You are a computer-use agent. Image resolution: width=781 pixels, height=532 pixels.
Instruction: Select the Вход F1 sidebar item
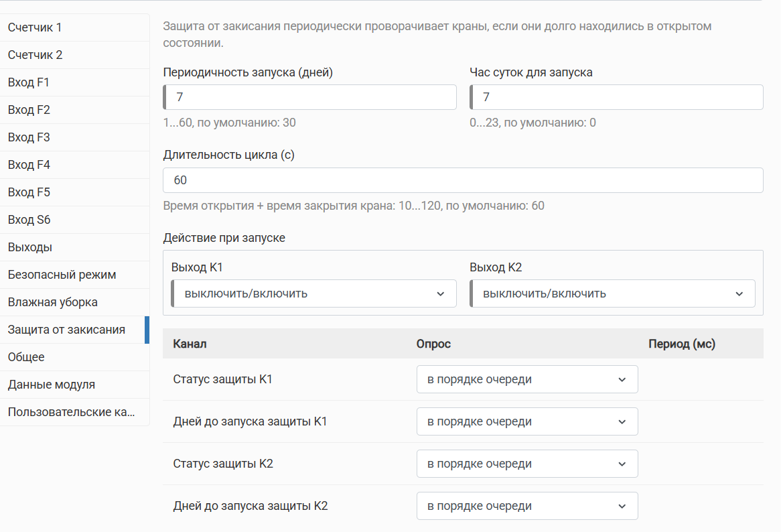(x=75, y=82)
